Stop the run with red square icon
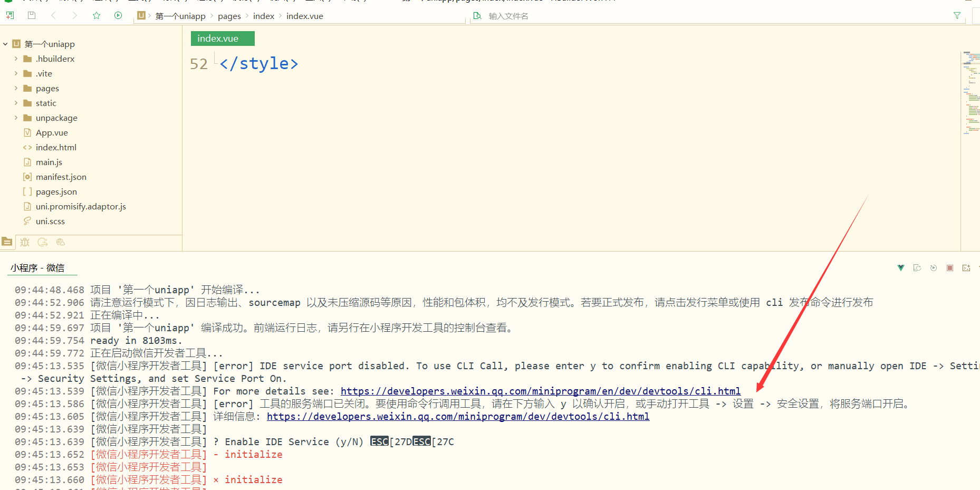 click(x=950, y=268)
